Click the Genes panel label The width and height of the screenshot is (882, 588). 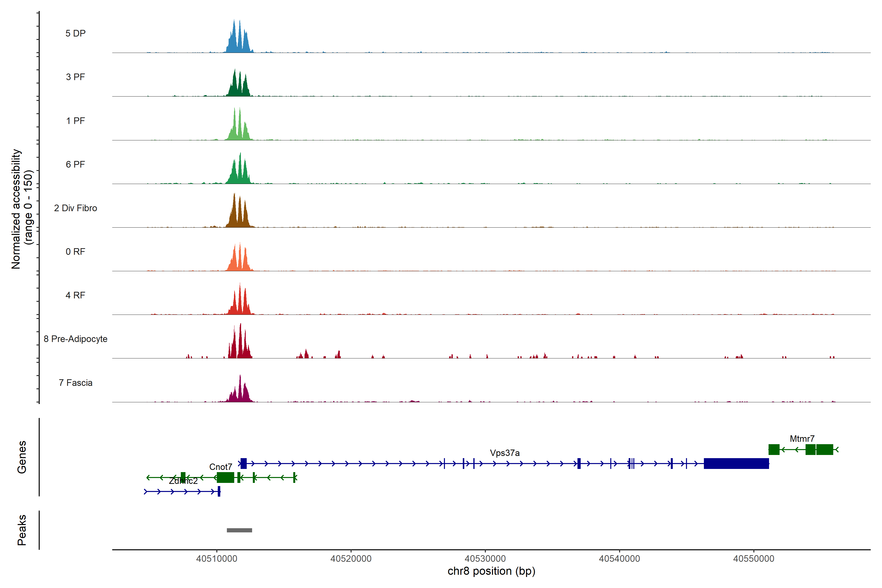coord(22,457)
